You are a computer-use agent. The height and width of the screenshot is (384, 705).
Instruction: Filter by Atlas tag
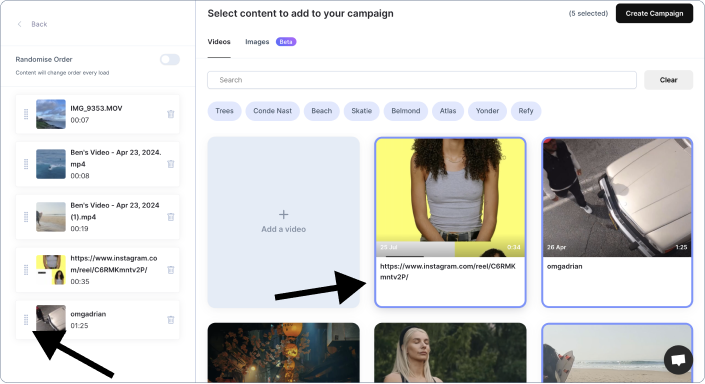click(448, 111)
